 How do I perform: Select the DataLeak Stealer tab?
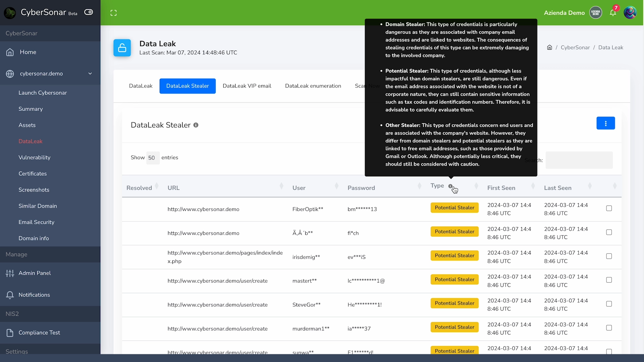tap(187, 86)
